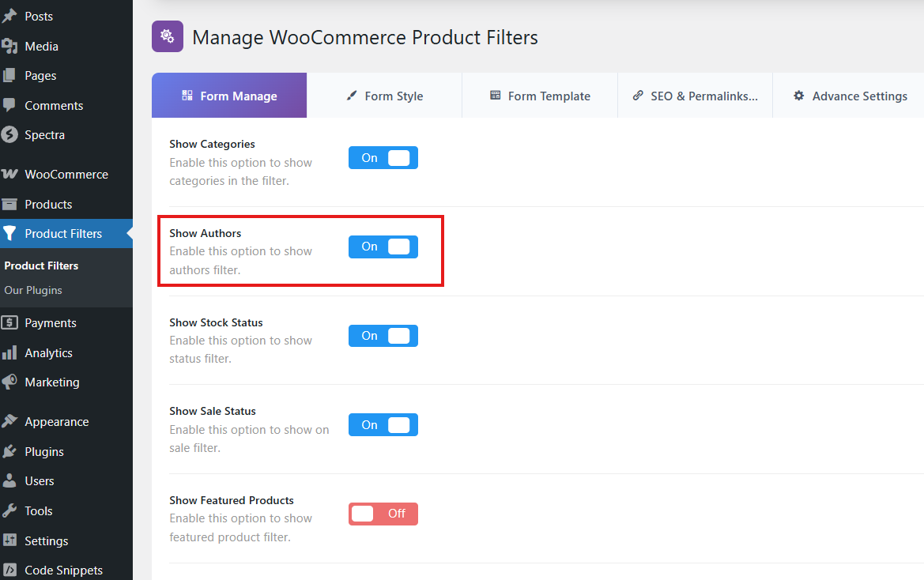This screenshot has height=580, width=924.
Task: Disable the Show Sale Status switch
Action: pos(383,424)
